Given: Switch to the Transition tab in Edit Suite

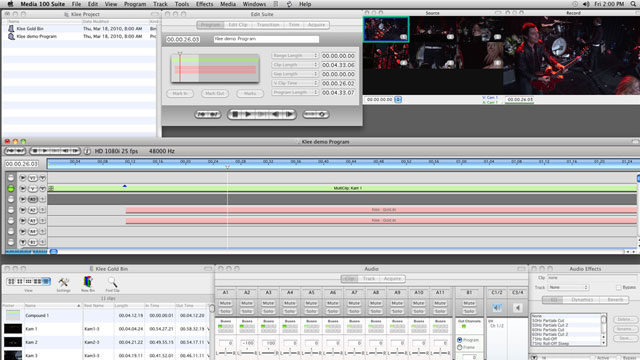Looking at the screenshot, I should point(268,25).
